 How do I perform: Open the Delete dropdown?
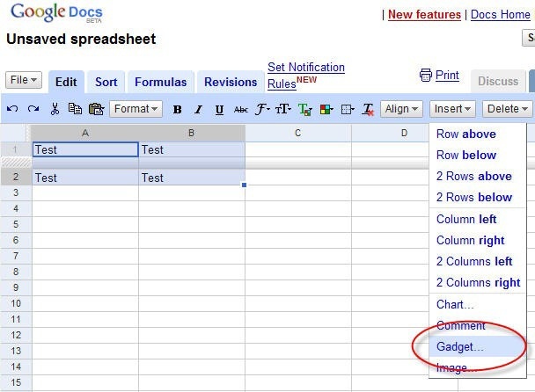(x=508, y=109)
